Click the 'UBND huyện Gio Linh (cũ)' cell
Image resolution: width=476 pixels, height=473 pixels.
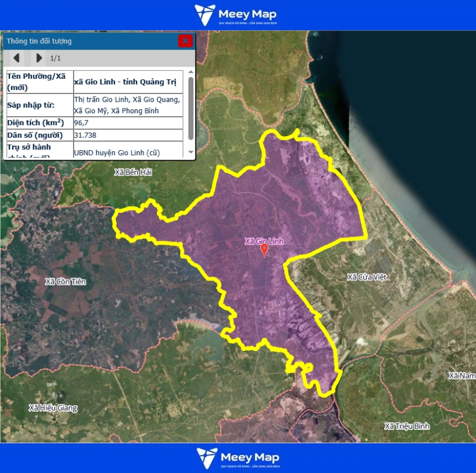[117, 152]
